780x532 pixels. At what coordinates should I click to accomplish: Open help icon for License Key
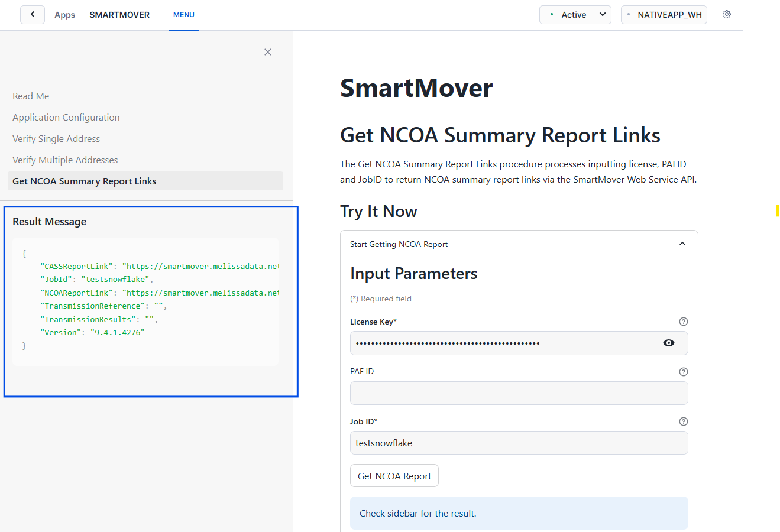[x=684, y=322]
